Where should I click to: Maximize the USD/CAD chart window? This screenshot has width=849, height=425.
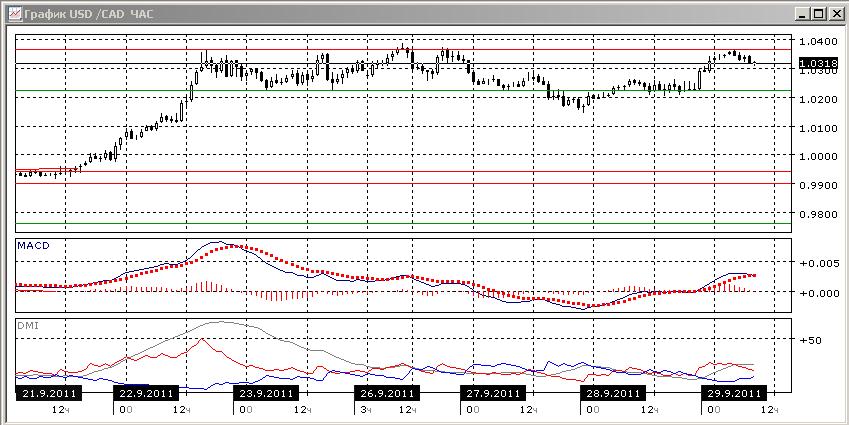pyautogui.click(x=819, y=14)
